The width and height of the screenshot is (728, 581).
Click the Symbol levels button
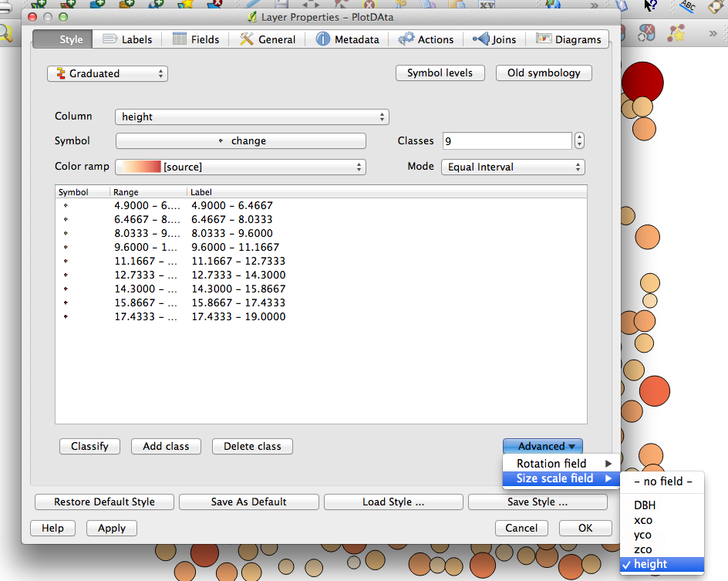tap(440, 73)
